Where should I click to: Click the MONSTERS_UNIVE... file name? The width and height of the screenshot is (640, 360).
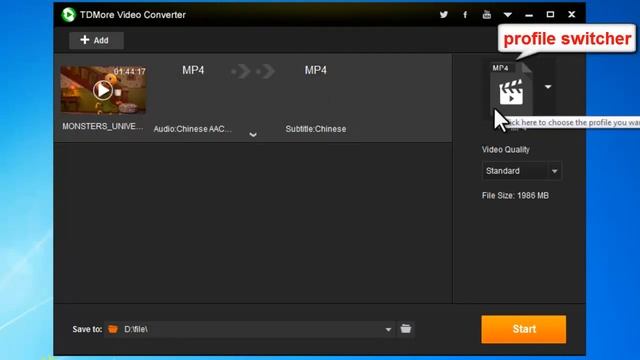point(103,126)
